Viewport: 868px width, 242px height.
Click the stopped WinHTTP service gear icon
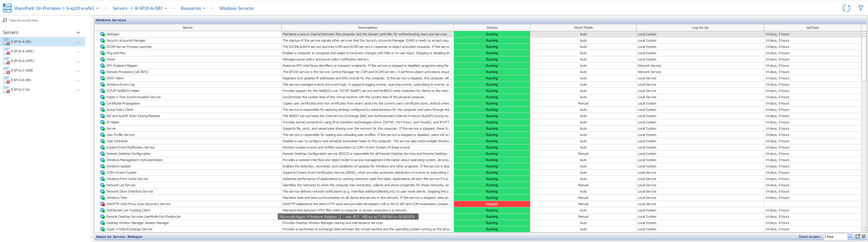pos(102,204)
